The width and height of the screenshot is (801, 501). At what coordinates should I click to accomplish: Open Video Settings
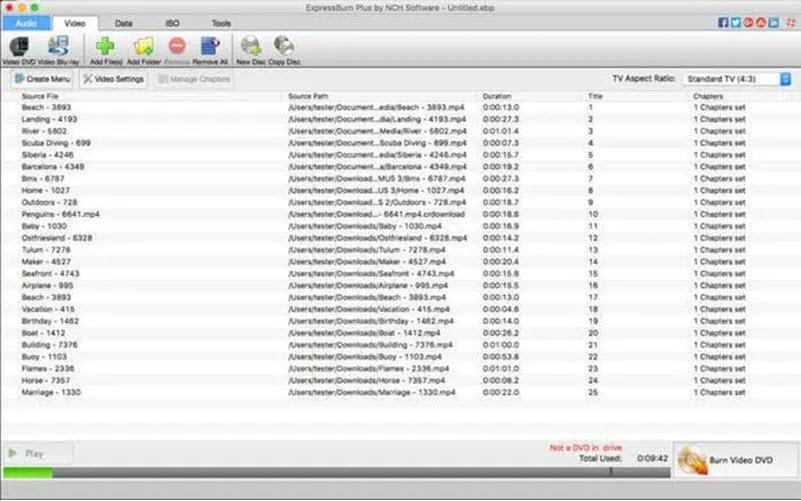pyautogui.click(x=113, y=78)
